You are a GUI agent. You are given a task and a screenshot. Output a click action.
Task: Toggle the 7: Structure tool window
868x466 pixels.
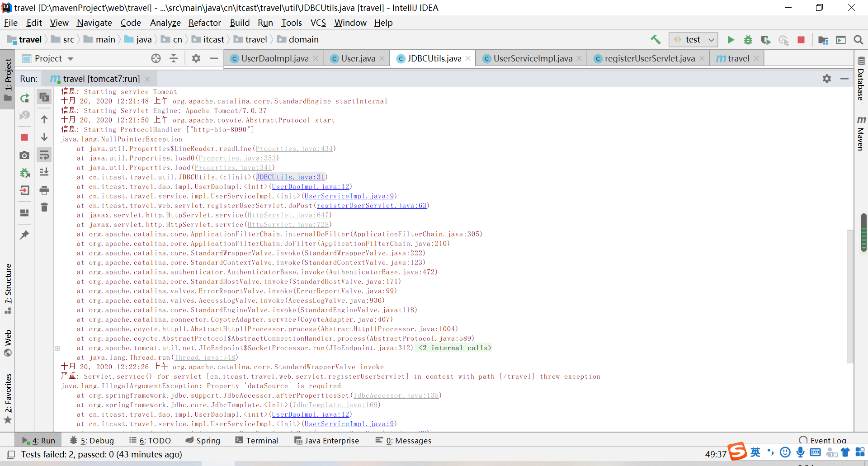coord(8,288)
